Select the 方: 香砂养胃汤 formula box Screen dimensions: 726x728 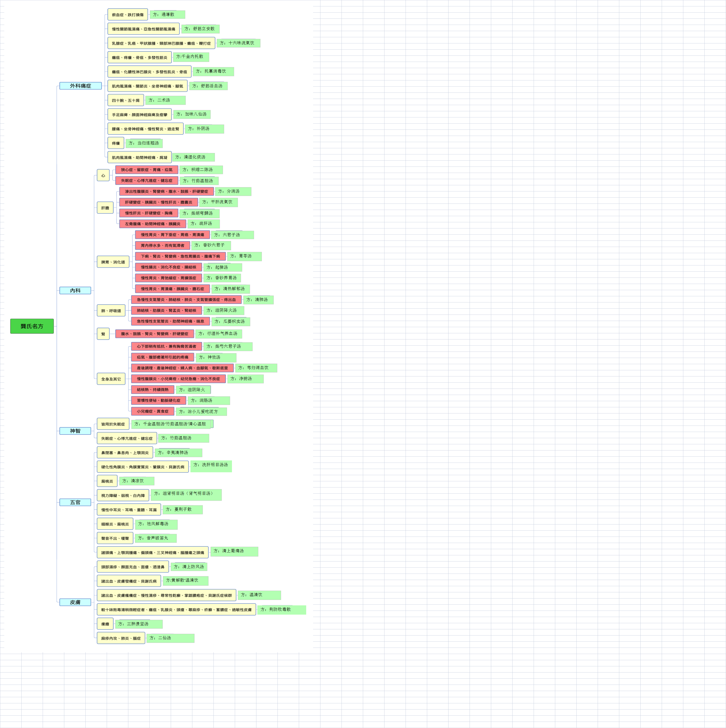222,278
